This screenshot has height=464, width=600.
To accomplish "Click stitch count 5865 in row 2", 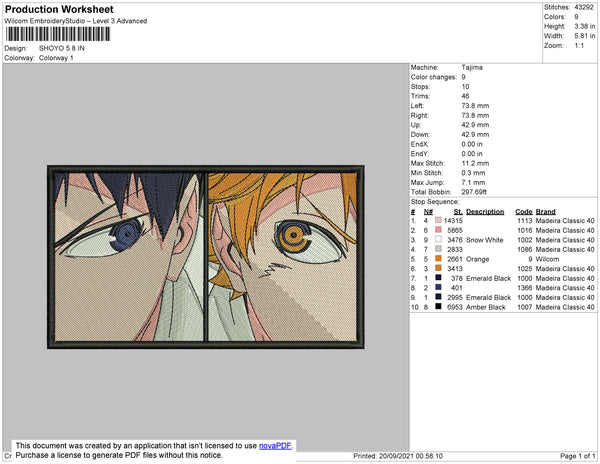I will pos(455,230).
